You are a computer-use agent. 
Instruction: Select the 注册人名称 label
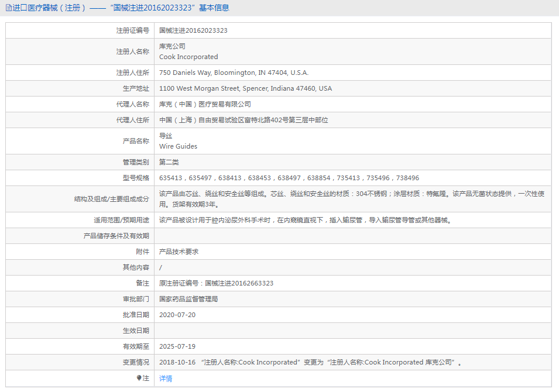click(133, 51)
